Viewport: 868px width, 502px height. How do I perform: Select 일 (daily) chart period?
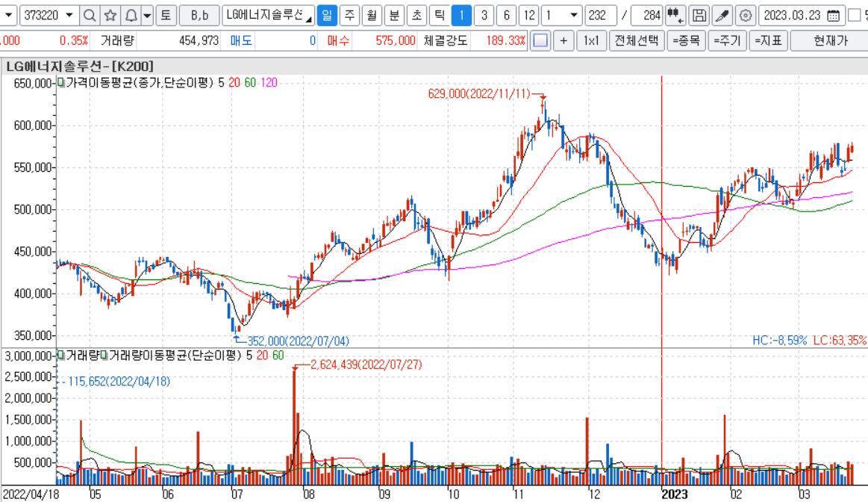[327, 16]
